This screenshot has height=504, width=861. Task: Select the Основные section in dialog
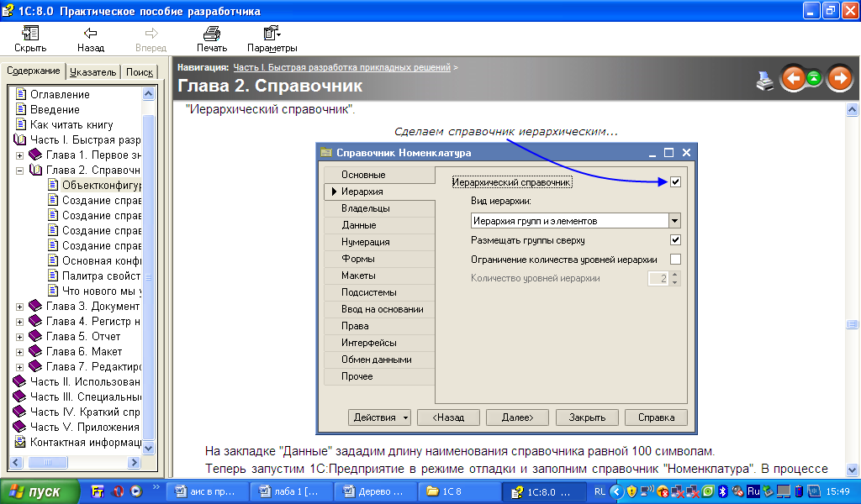[x=379, y=175]
